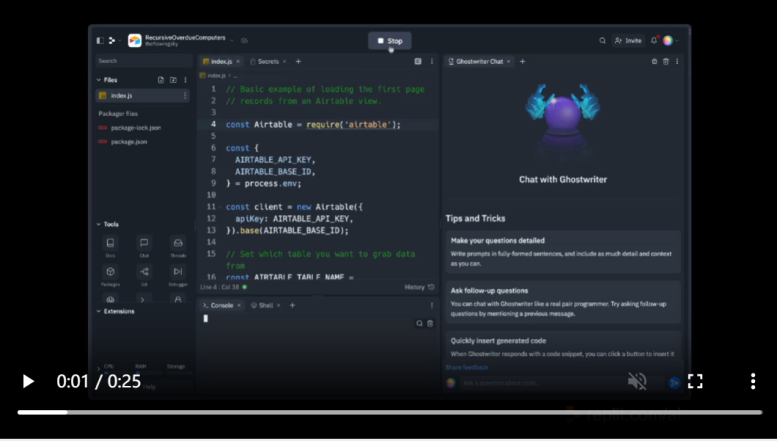Open the Chat tool

pyautogui.click(x=144, y=246)
